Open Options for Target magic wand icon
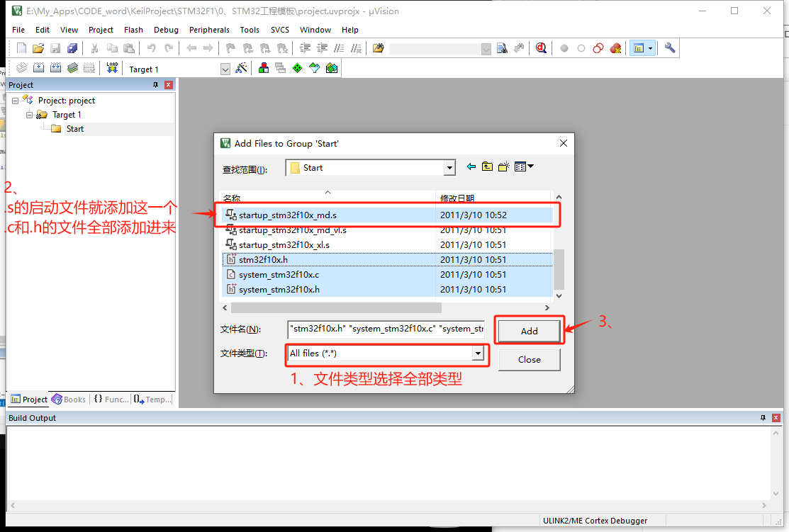 click(x=241, y=68)
